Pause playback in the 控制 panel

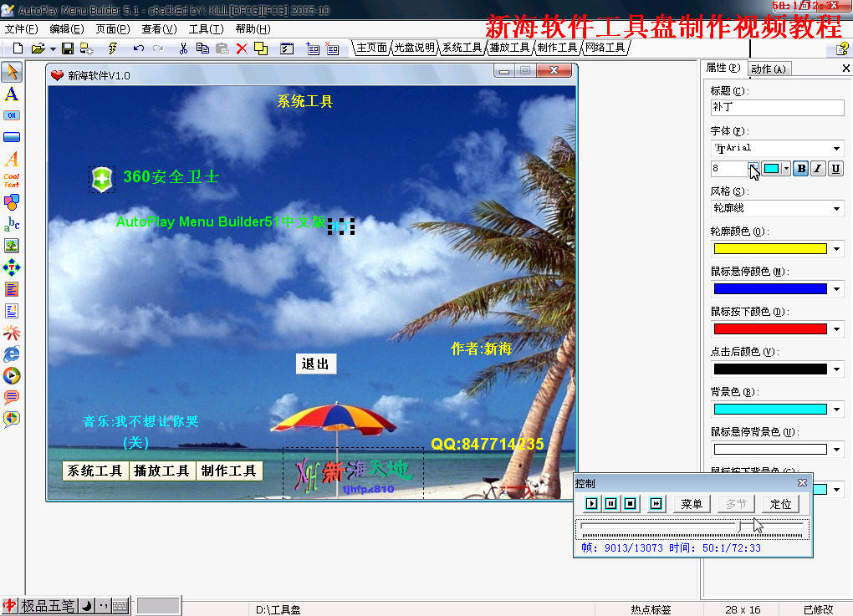click(x=611, y=504)
